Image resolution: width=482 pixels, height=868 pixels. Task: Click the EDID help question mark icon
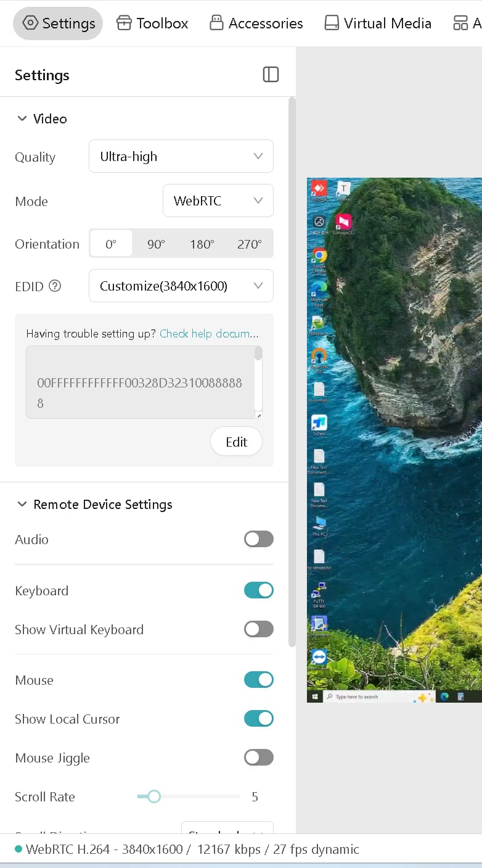coord(55,286)
